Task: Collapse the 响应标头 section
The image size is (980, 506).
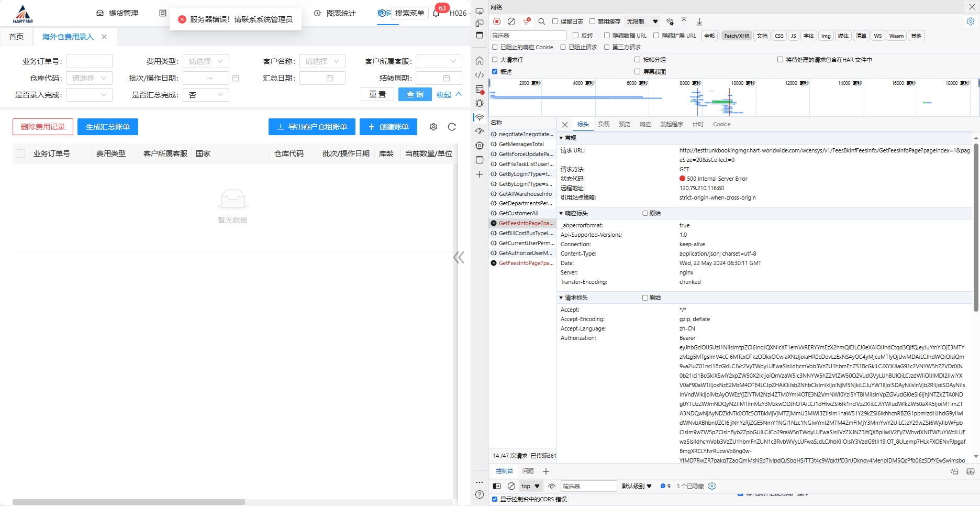Action: pyautogui.click(x=562, y=214)
